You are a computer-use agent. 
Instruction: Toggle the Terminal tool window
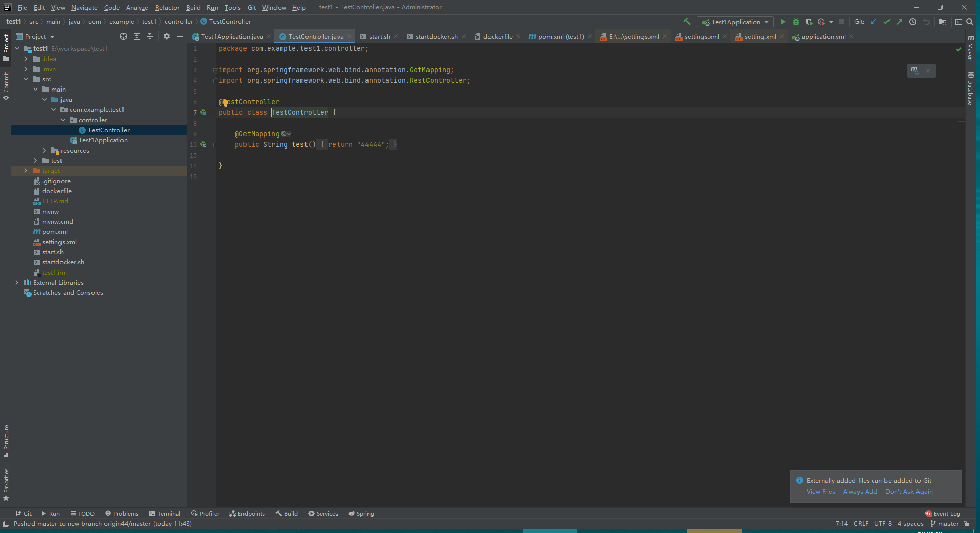165,513
